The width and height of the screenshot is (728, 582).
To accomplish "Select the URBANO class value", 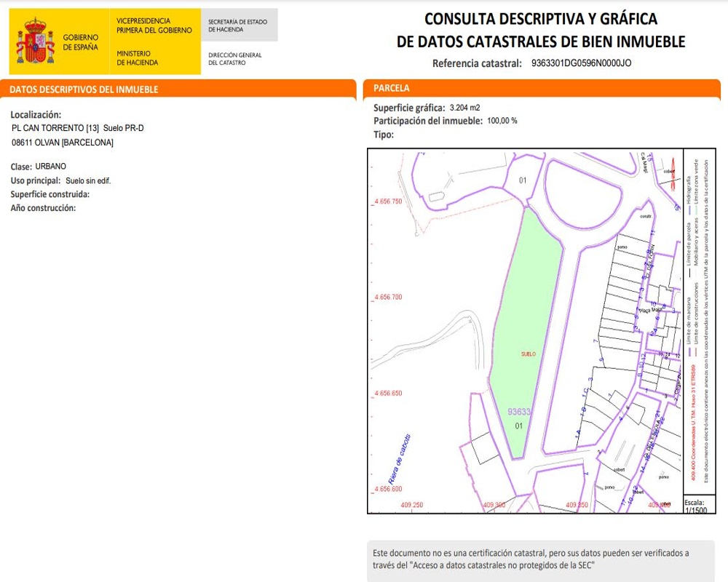I will (51, 166).
